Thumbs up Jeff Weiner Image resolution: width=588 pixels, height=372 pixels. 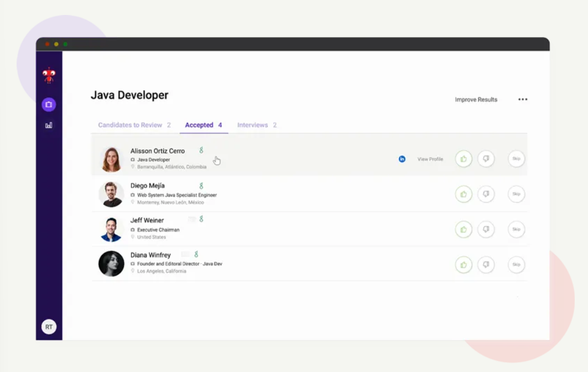point(464,229)
